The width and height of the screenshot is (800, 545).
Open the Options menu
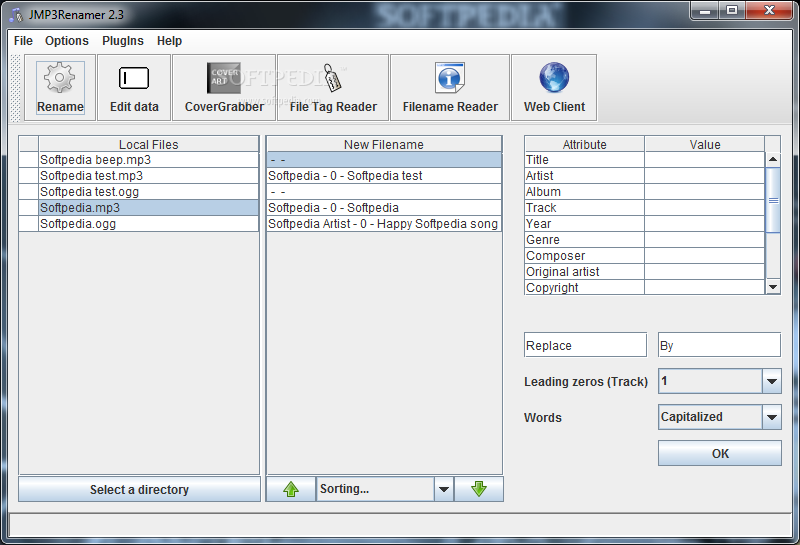click(67, 41)
